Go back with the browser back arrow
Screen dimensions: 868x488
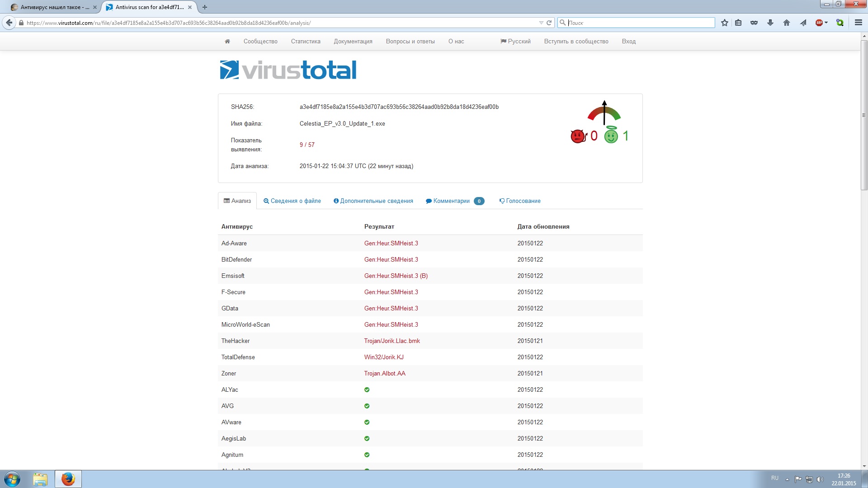(9, 23)
